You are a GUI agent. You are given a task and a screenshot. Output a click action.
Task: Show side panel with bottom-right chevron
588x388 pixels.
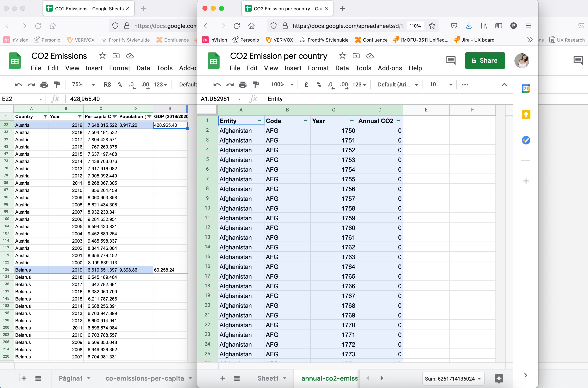[x=525, y=375]
